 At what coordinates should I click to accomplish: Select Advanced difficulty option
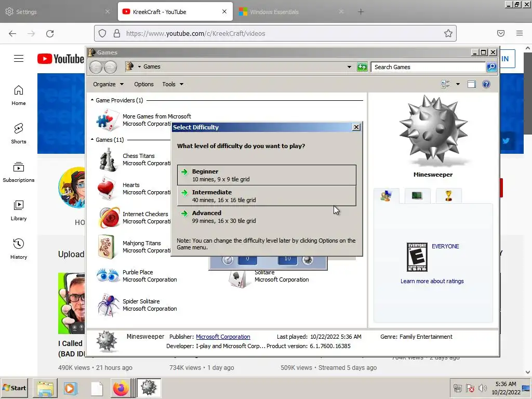pos(267,217)
